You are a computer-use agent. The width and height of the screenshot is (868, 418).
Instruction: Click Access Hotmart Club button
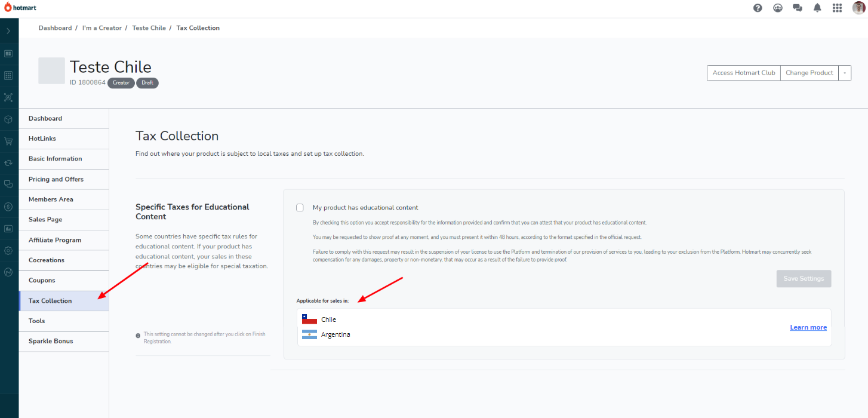pyautogui.click(x=744, y=73)
